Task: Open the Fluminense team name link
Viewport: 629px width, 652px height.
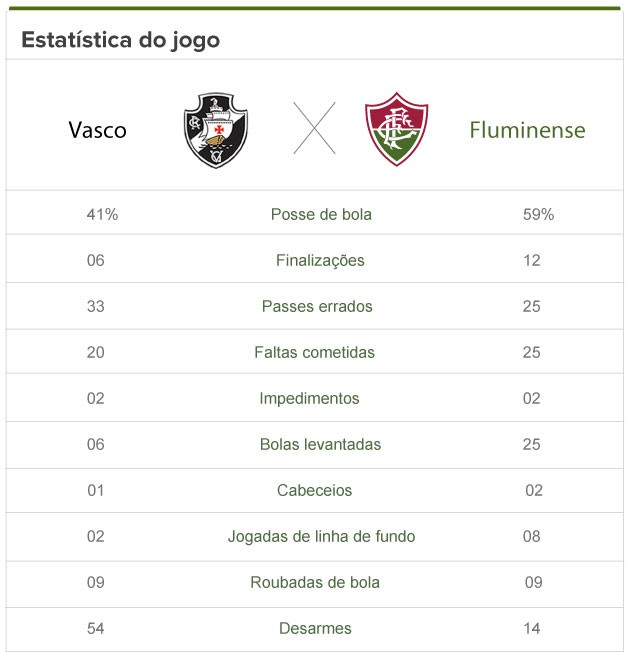Action: pos(527,130)
